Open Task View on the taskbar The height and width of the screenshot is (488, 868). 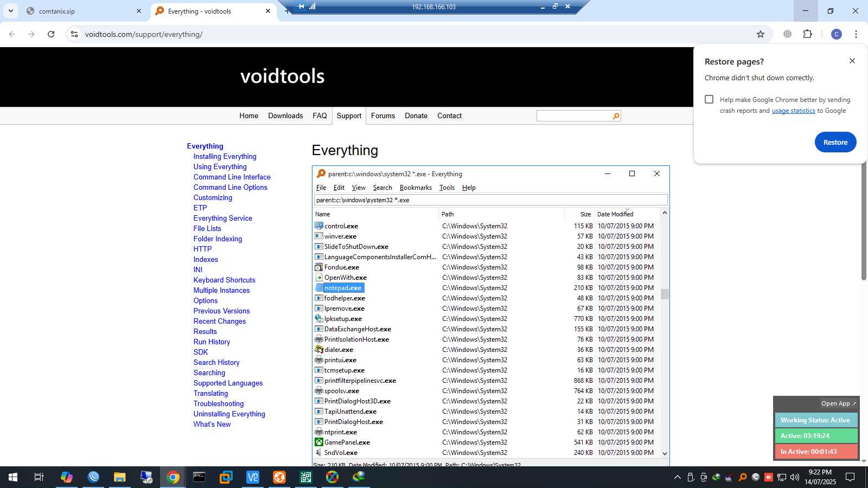(x=39, y=477)
